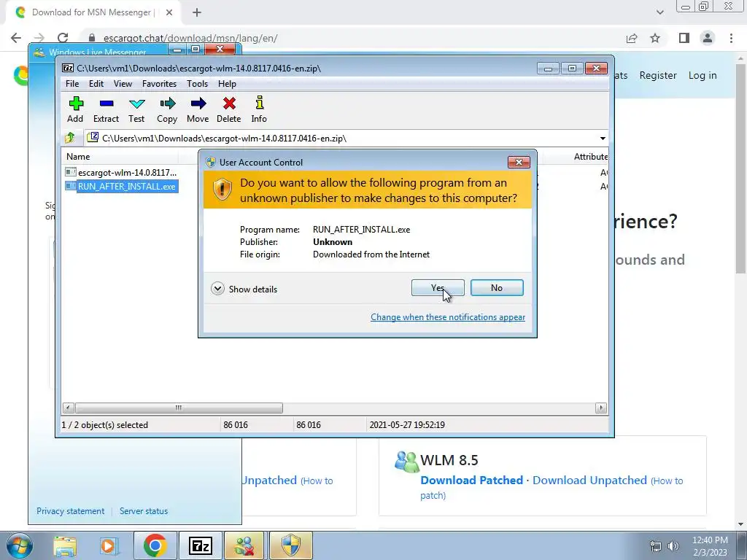The image size is (747, 560).
Task: Click the Chrome address bar URL
Action: [x=190, y=38]
